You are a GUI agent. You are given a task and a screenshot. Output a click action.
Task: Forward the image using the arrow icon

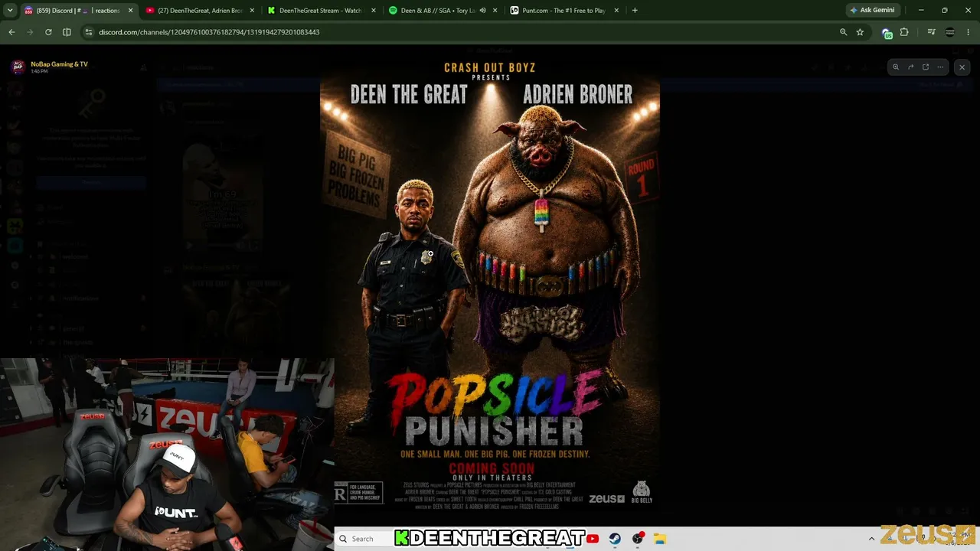pos(910,67)
